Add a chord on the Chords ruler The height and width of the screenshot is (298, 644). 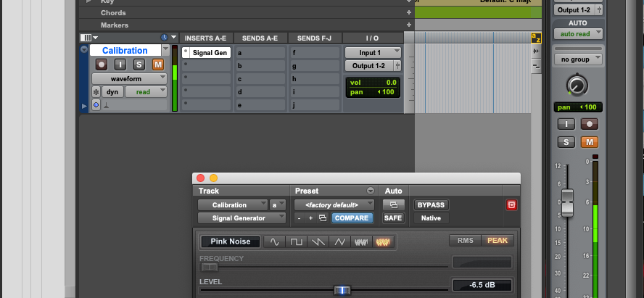coord(408,13)
